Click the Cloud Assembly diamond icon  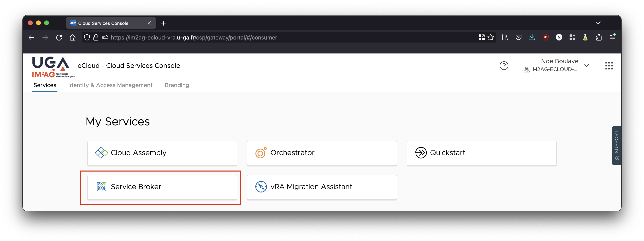tap(101, 153)
